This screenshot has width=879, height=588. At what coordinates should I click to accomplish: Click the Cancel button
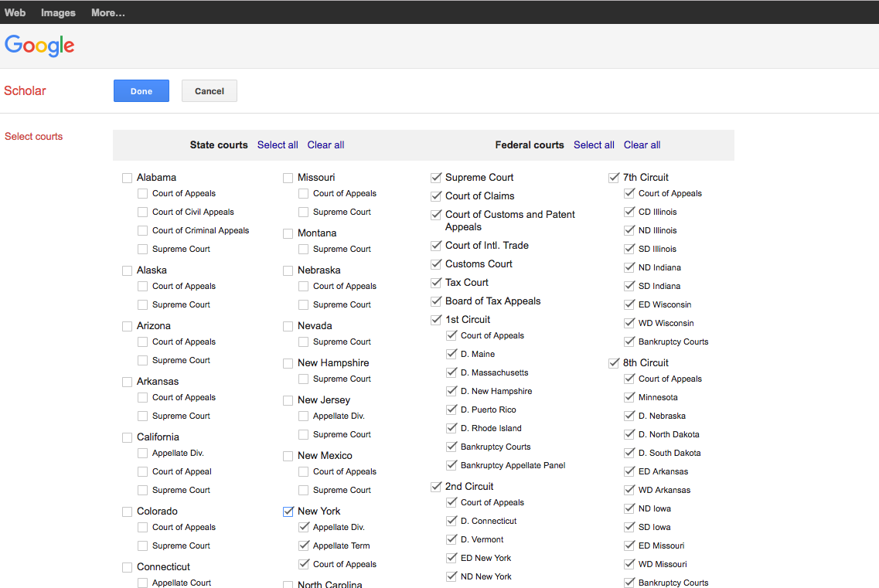pyautogui.click(x=209, y=90)
